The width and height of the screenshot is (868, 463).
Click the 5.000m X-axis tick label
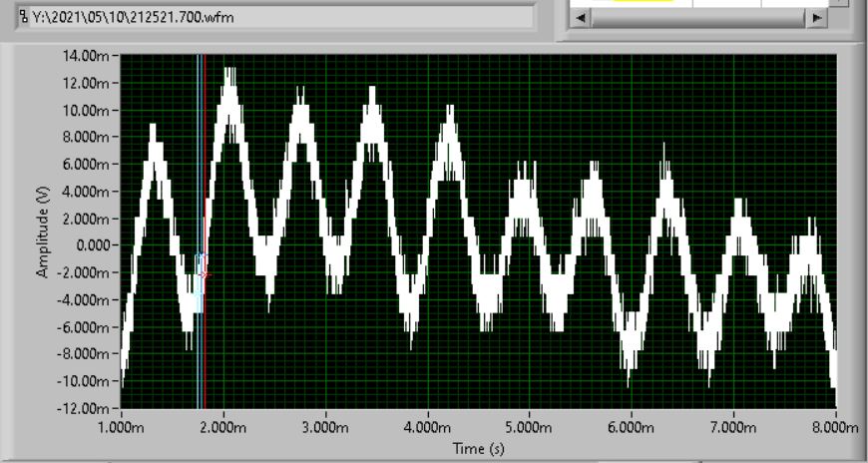click(x=529, y=427)
